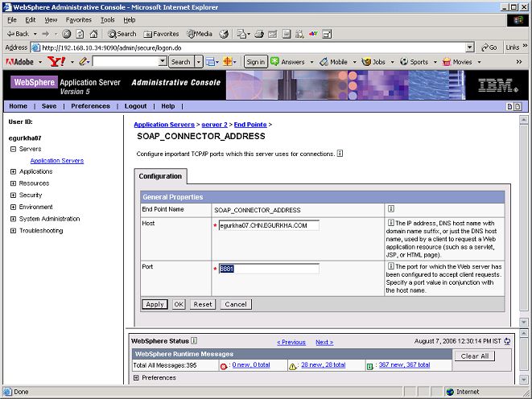This screenshot has height=399, width=532.
Task: Open the Yahoo Search button dropdown arrow
Action: pos(199,62)
